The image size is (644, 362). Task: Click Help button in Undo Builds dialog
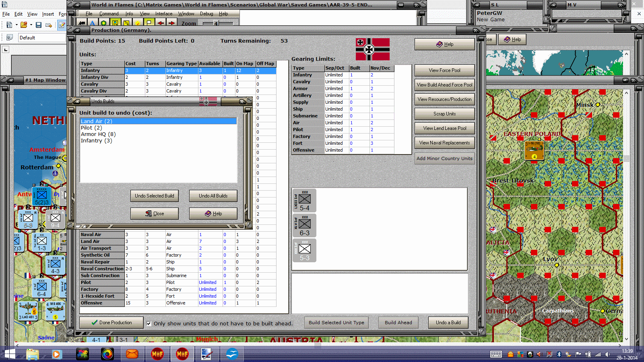(x=213, y=214)
